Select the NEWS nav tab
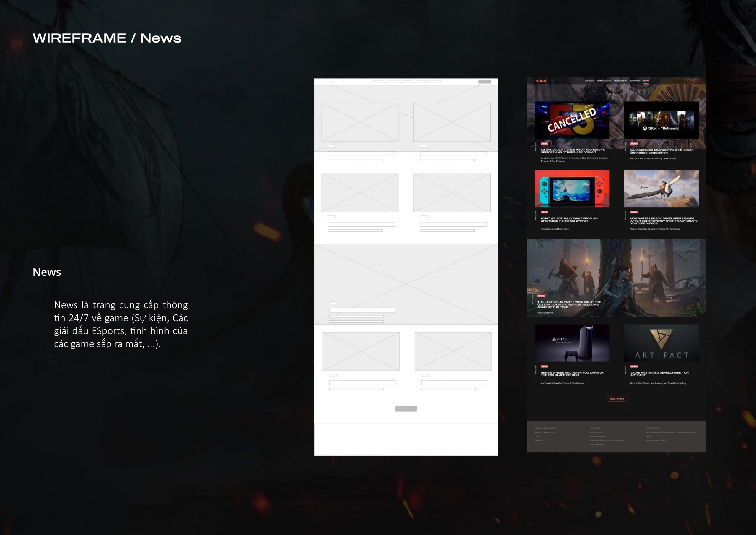The height and width of the screenshot is (535, 756). click(x=646, y=81)
